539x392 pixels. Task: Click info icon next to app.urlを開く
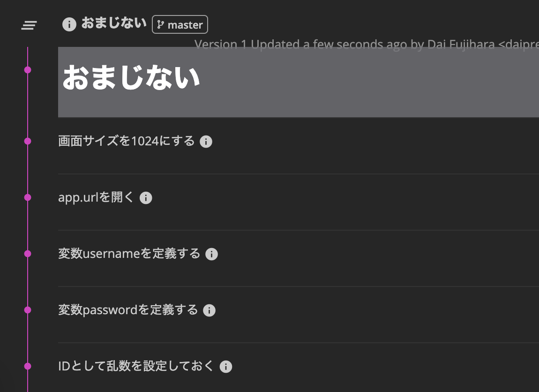pyautogui.click(x=146, y=198)
